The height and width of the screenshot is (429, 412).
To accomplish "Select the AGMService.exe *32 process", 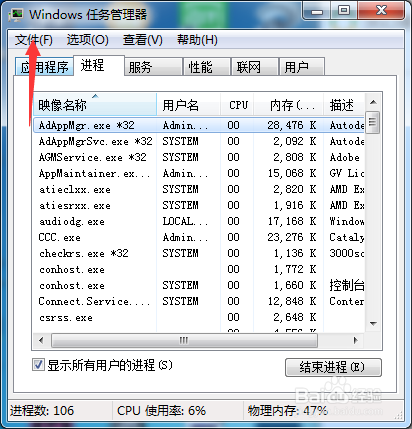I will click(199, 157).
